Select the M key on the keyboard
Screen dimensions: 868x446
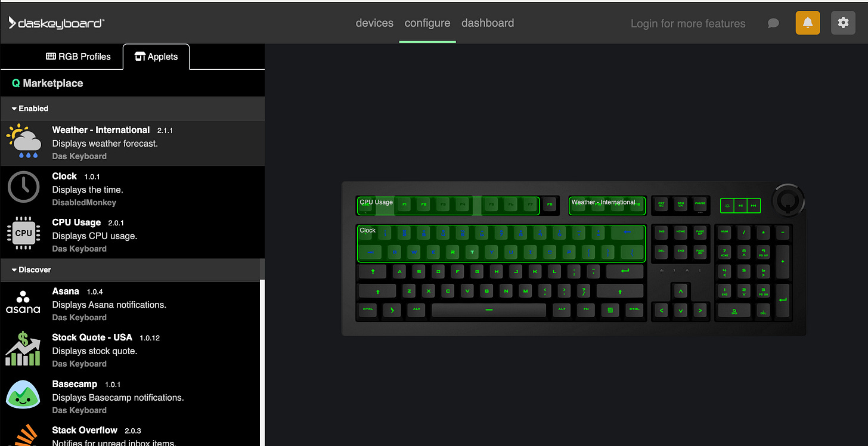[525, 291]
